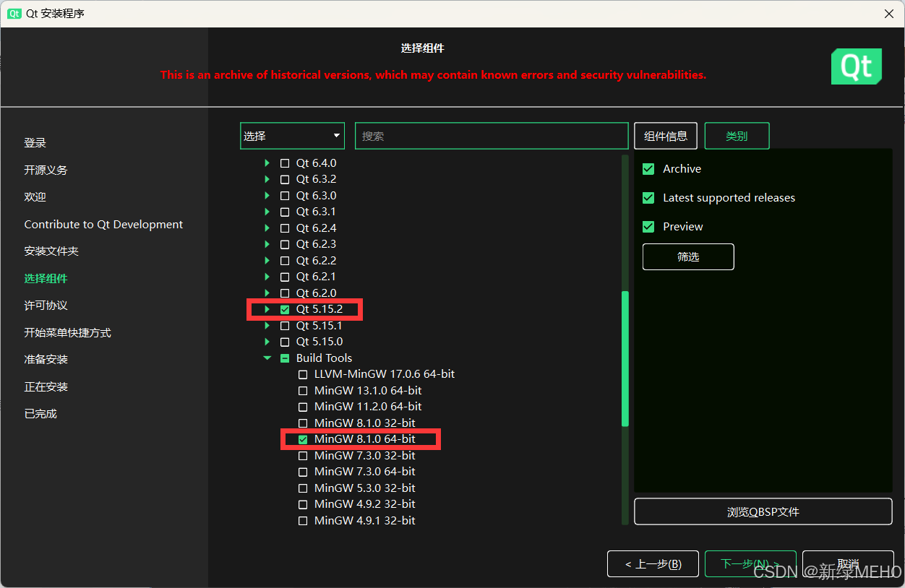The width and height of the screenshot is (905, 588).
Task: Toggle the Preview filter checkbox
Action: [x=648, y=227]
